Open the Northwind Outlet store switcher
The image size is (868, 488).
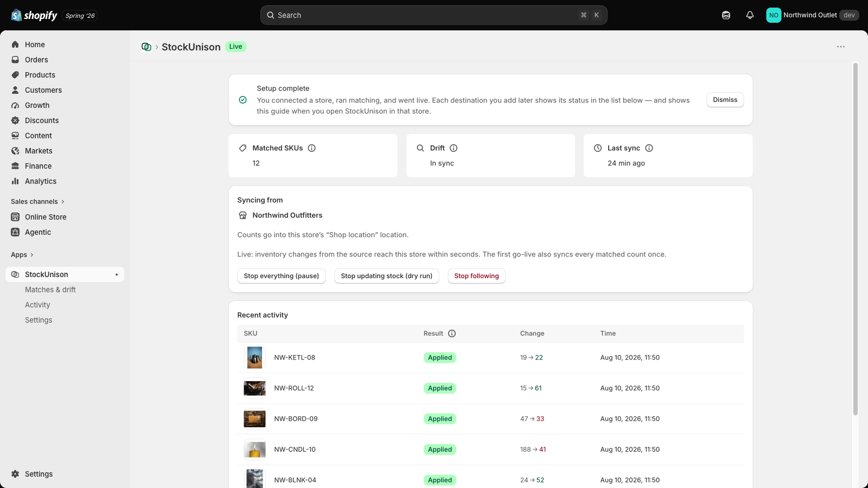[813, 15]
